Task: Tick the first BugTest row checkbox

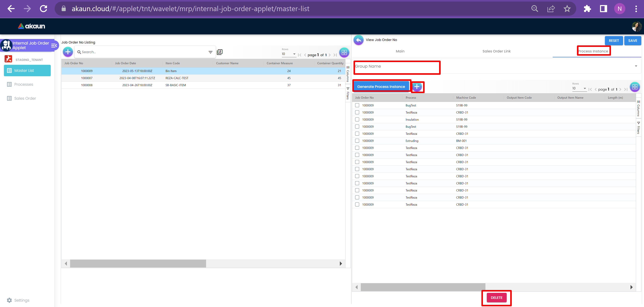Action: (357, 105)
